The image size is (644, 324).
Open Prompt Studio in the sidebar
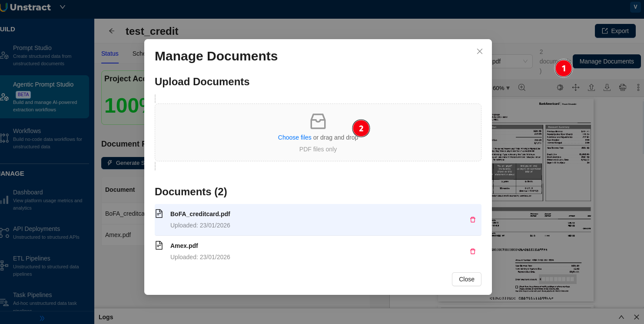tap(32, 48)
